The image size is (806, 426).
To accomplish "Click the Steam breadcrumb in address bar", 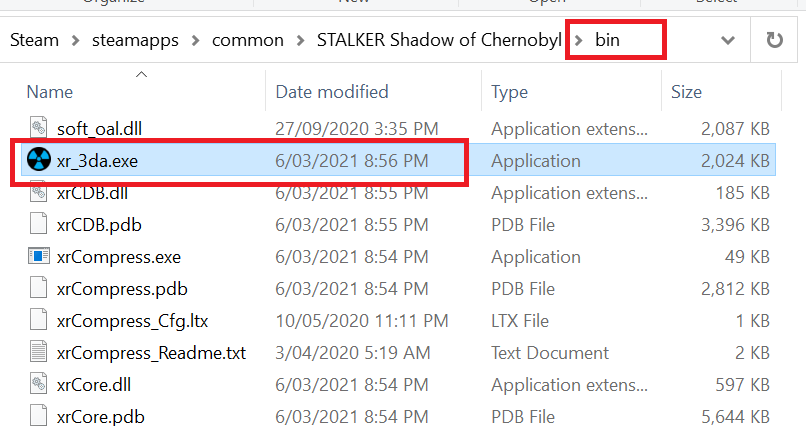I will (x=33, y=41).
